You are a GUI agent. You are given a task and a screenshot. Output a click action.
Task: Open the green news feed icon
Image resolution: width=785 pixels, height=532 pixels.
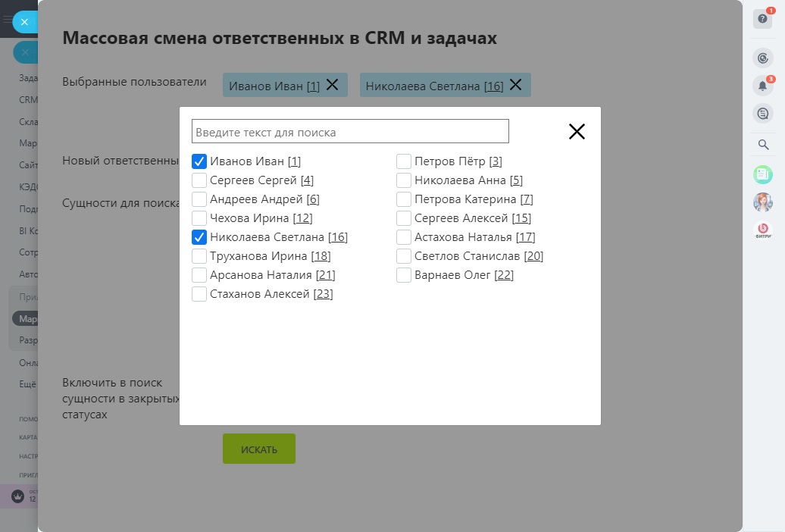point(762,175)
